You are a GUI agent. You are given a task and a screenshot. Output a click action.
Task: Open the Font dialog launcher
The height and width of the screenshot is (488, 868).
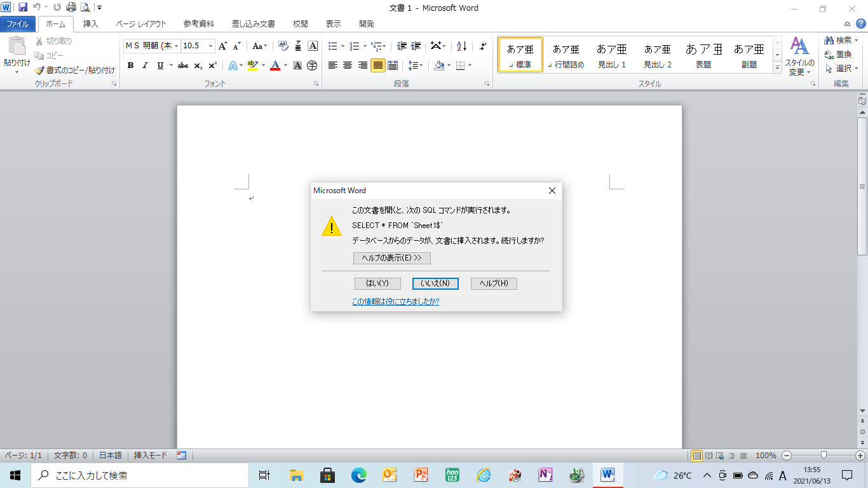click(316, 84)
